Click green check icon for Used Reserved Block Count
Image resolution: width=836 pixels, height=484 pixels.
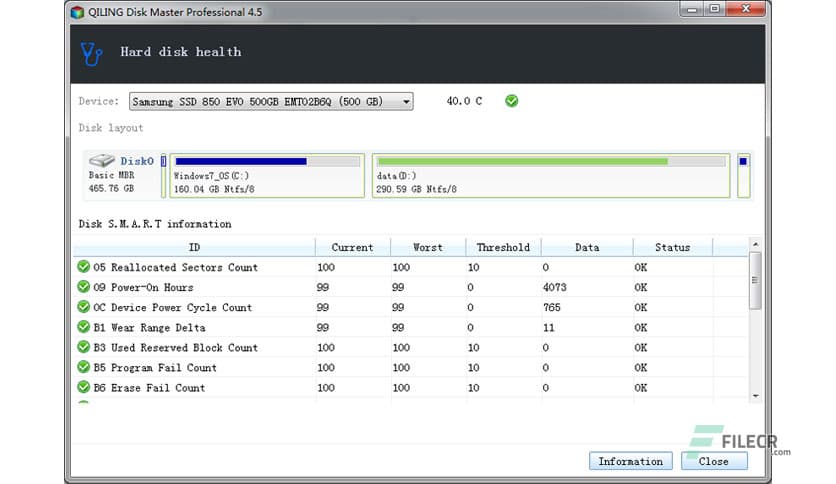click(x=83, y=347)
